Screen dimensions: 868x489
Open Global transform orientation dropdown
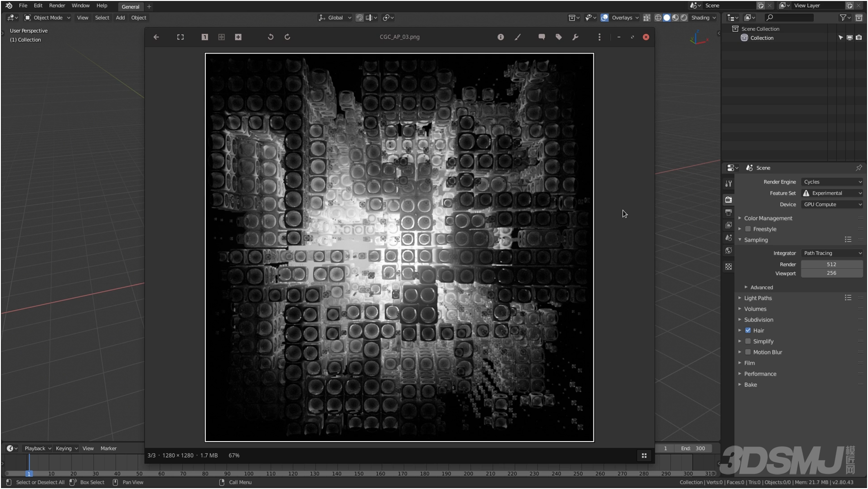[x=335, y=18]
